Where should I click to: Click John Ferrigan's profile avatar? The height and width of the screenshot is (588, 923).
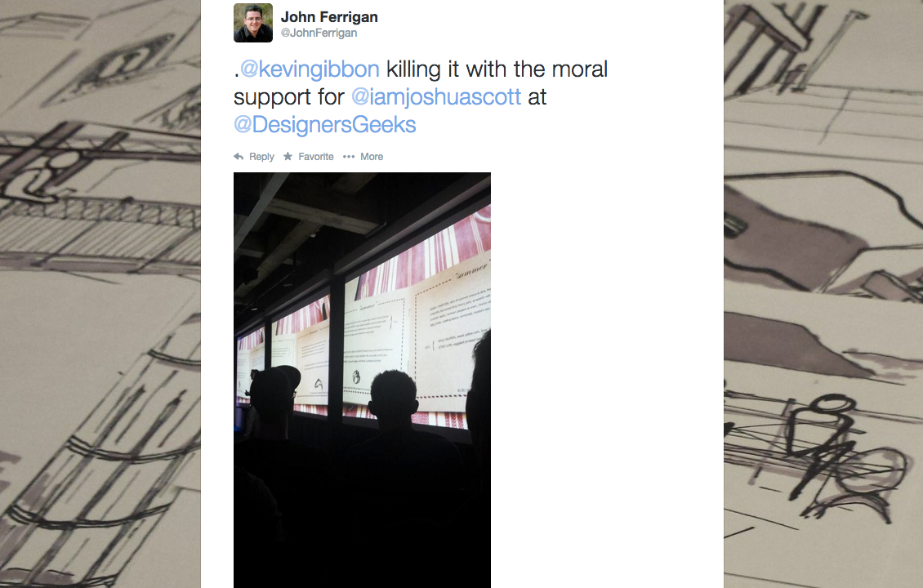(x=253, y=23)
